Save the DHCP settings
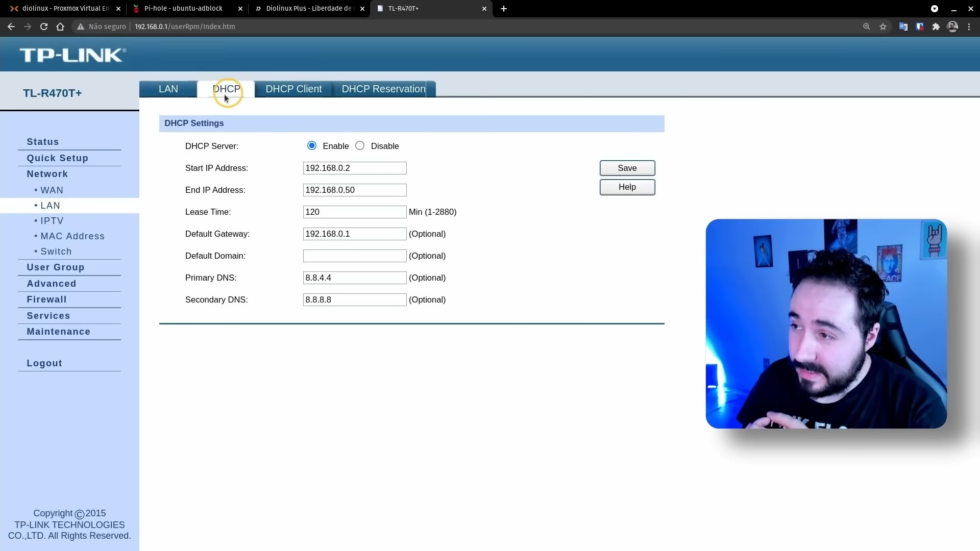The image size is (980, 551). [627, 168]
